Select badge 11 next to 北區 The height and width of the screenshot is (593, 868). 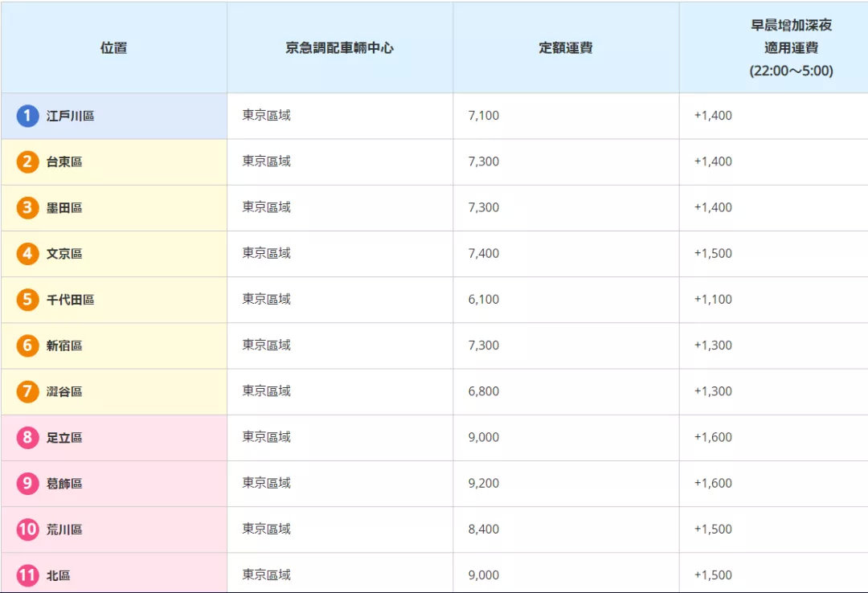(x=27, y=575)
